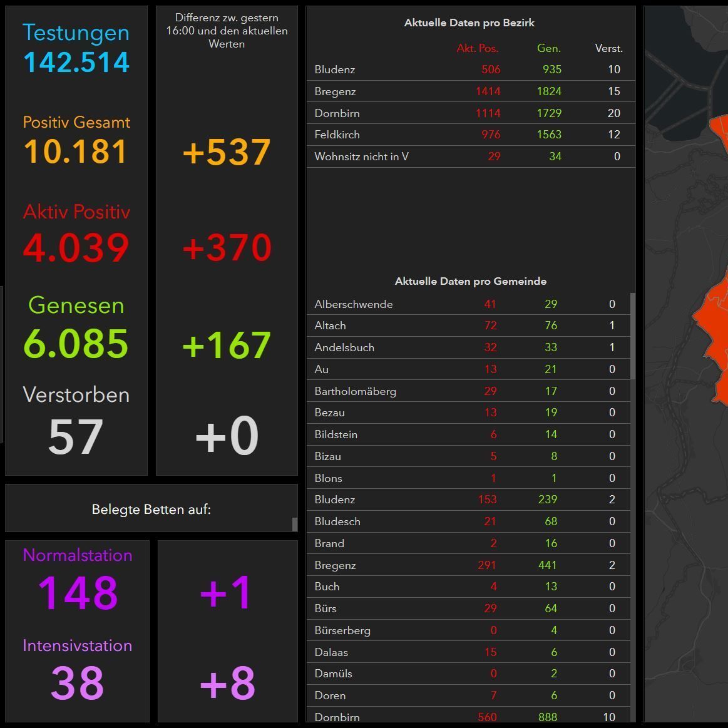Choose the Bürserberg municipality row
The width and height of the screenshot is (728, 728).
(x=468, y=630)
